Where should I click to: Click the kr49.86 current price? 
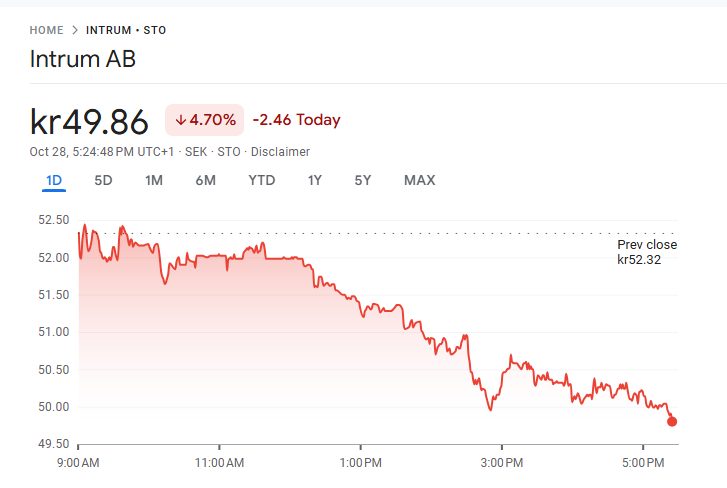point(90,122)
